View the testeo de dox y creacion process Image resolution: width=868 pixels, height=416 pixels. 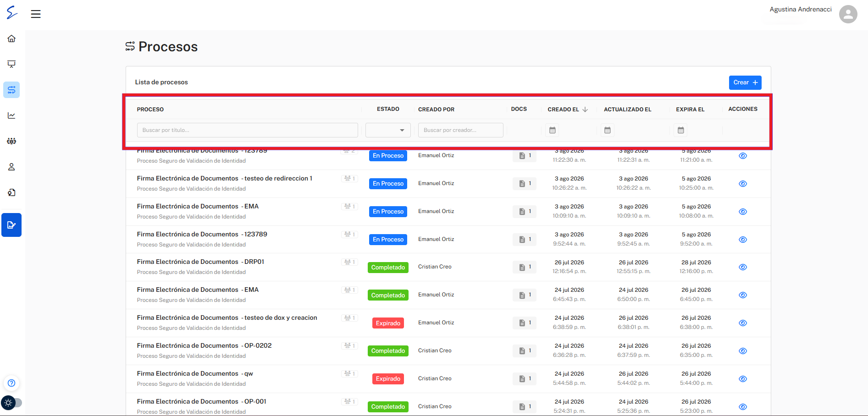coord(743,323)
